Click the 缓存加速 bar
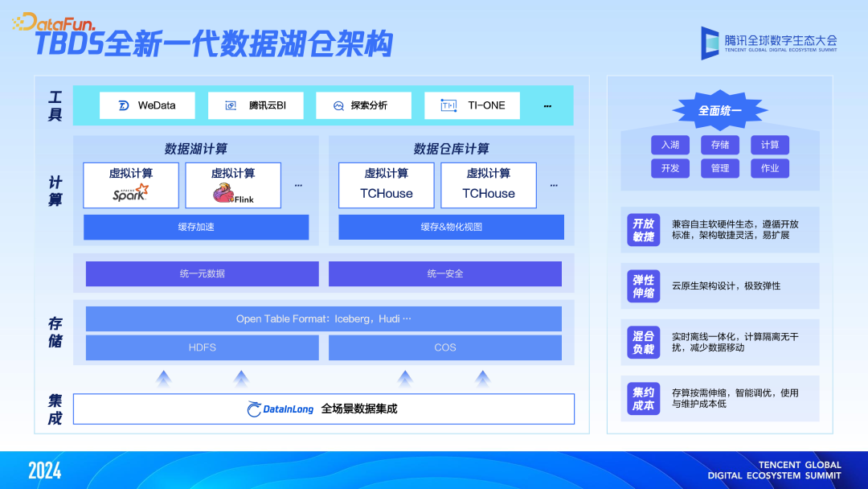The height and width of the screenshot is (489, 868). tap(196, 227)
